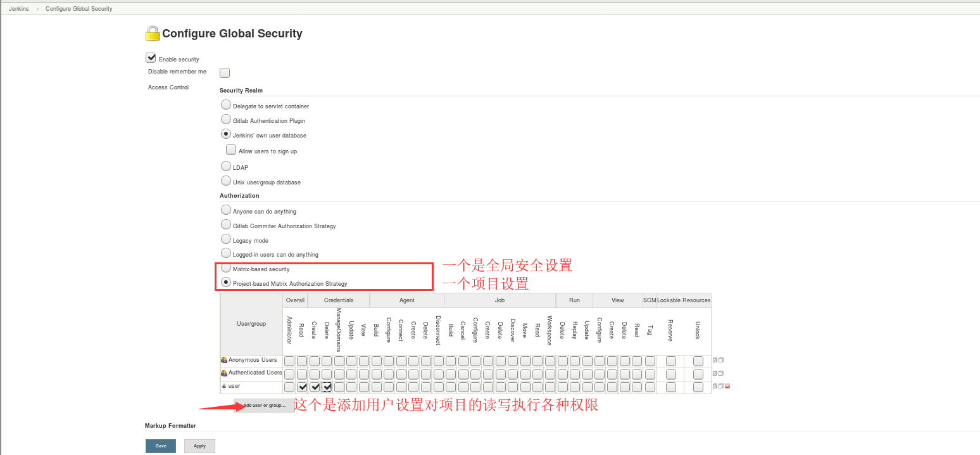Go to Jenkins breadcrumb home
The image size is (980, 455).
[x=19, y=9]
